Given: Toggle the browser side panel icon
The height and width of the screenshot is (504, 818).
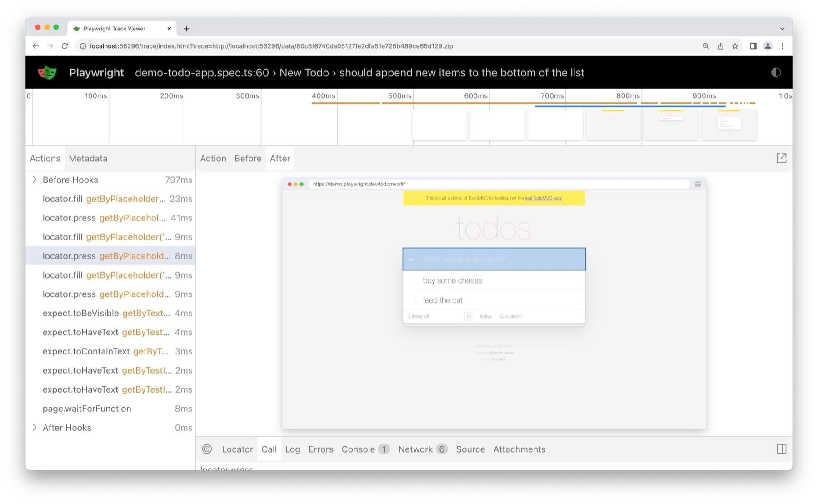Looking at the screenshot, I should point(753,46).
